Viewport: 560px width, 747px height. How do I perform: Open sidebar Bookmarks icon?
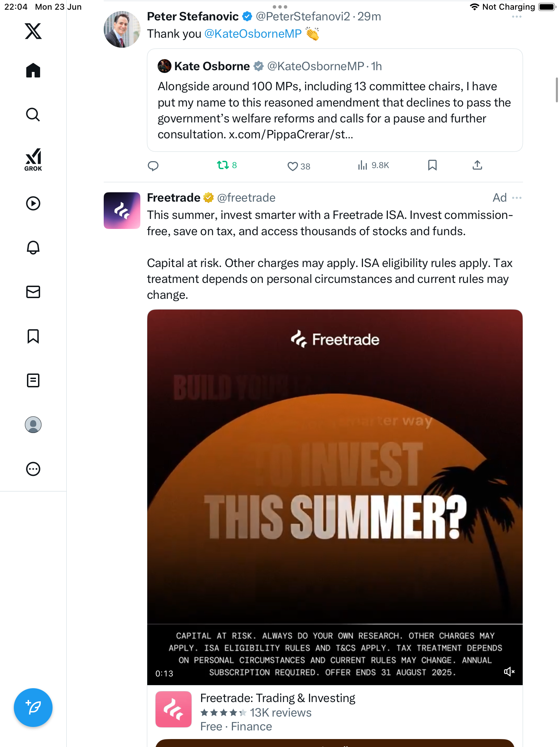33,336
